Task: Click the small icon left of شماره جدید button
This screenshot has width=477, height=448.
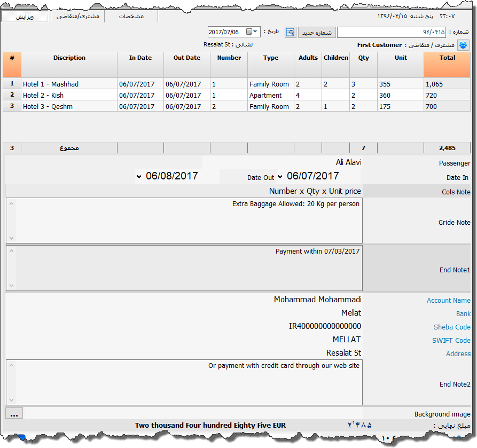Action: (290, 32)
